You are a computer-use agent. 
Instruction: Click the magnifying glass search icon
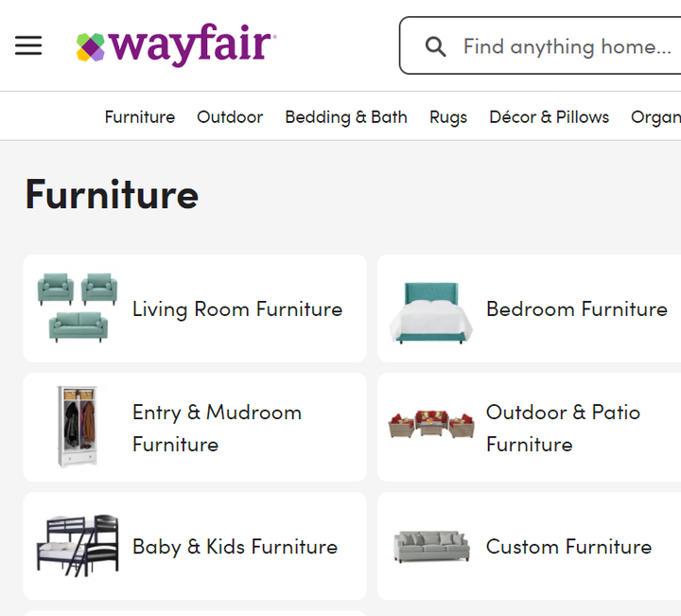pos(435,46)
